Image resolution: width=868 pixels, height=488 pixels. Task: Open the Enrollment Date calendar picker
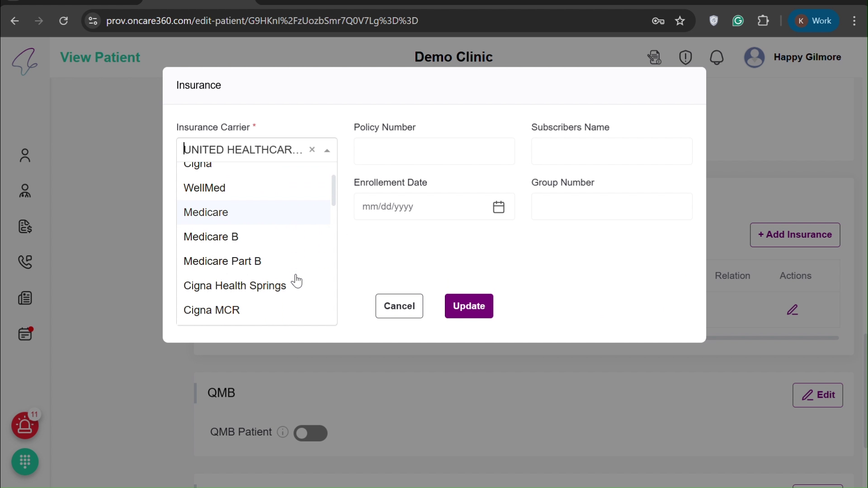[x=499, y=206]
